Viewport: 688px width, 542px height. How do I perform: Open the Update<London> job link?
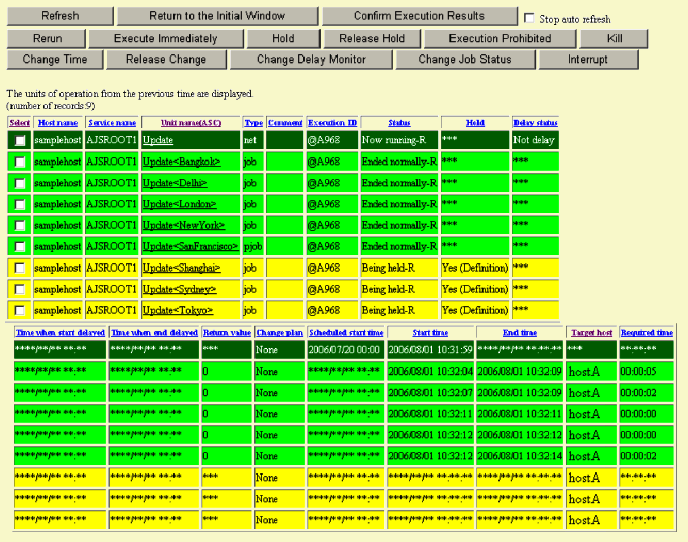coord(179,204)
